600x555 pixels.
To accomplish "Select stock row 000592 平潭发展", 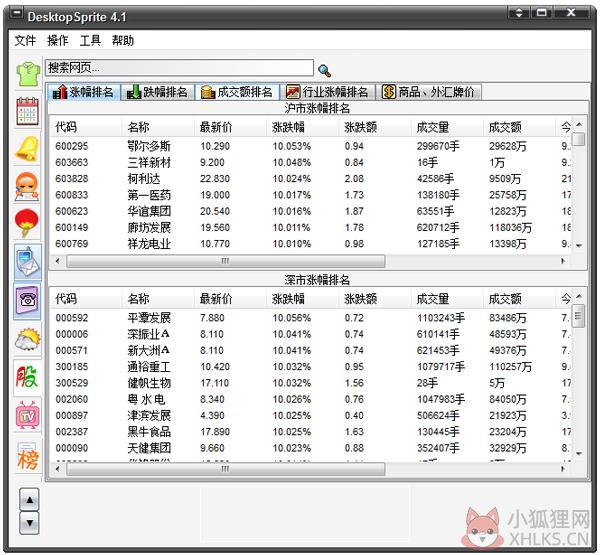I will tap(310, 318).
